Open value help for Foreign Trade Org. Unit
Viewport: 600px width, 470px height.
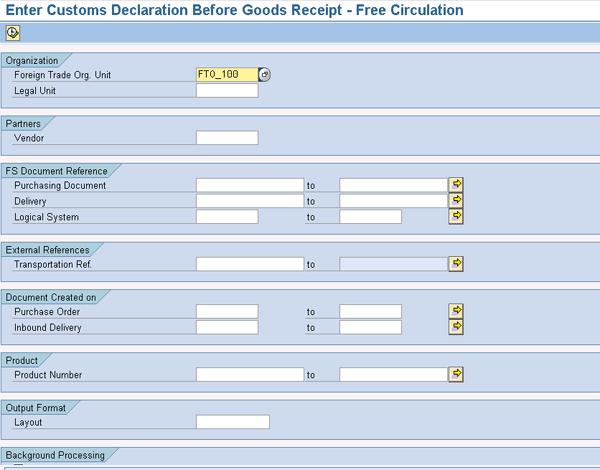point(264,75)
